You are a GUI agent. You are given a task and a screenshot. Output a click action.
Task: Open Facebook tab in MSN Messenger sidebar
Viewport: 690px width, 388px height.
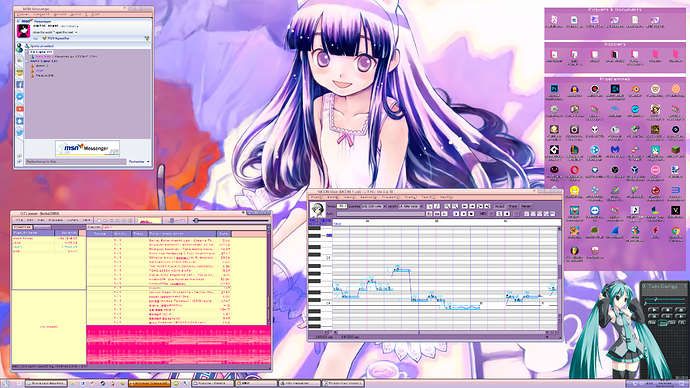pos(20,84)
